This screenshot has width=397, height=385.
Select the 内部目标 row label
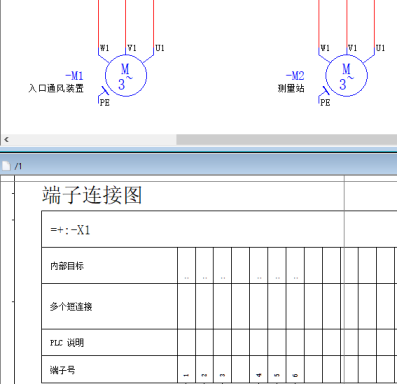67,266
